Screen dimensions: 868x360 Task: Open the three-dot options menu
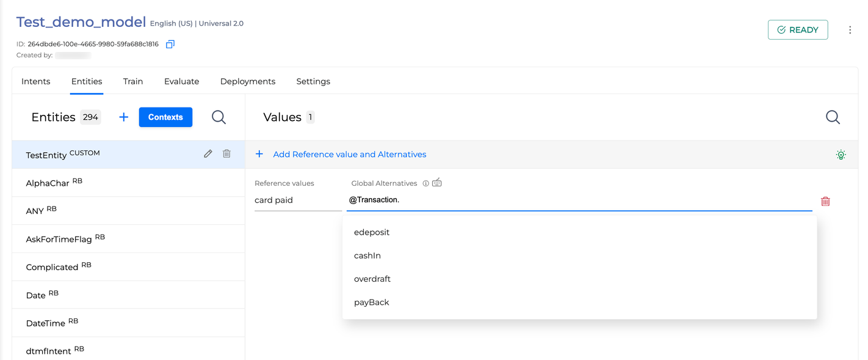[x=850, y=29]
